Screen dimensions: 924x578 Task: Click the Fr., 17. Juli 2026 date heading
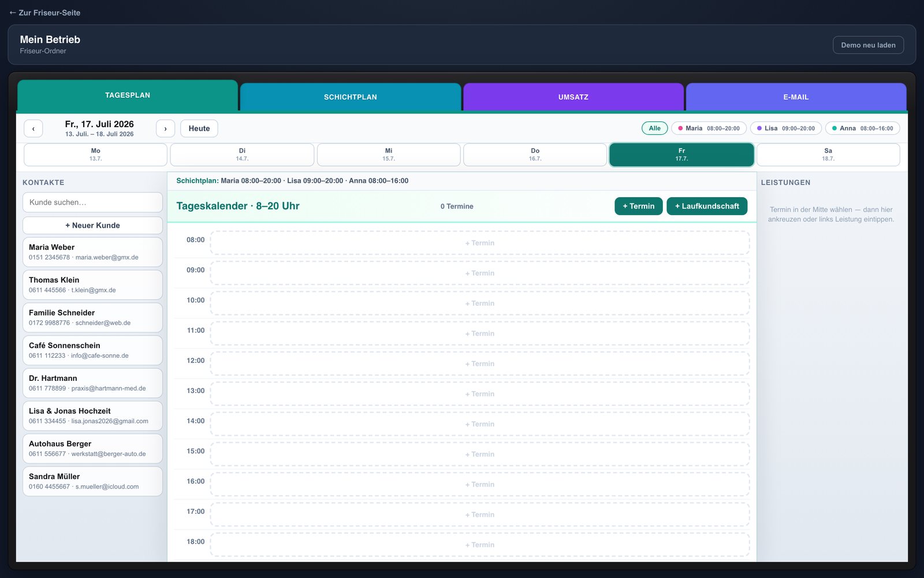coord(99,124)
